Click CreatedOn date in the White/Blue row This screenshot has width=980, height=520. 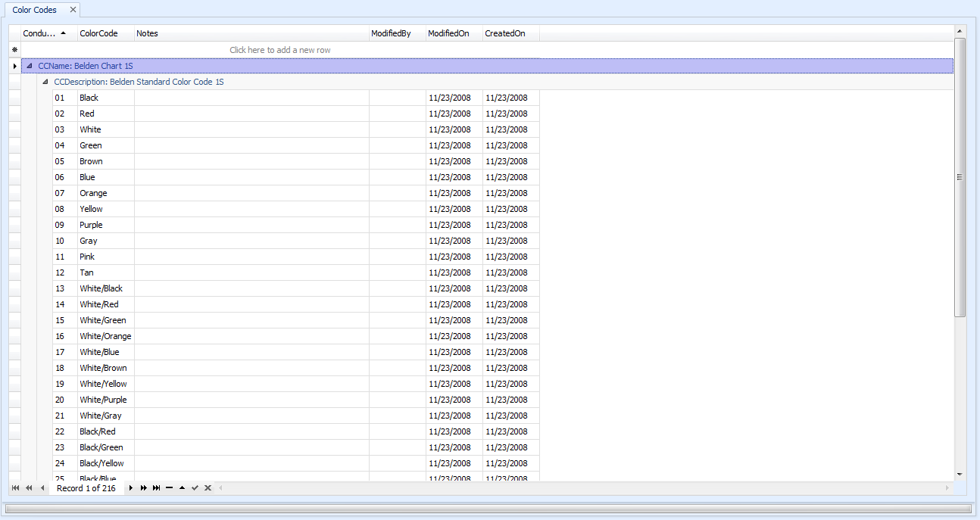tap(510, 352)
